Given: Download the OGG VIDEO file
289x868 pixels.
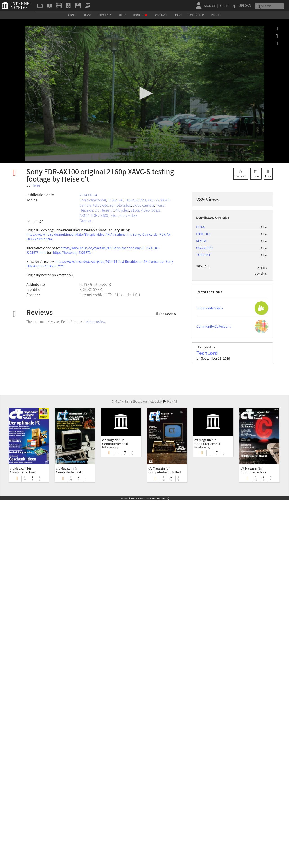Looking at the screenshot, I should pos(204,248).
